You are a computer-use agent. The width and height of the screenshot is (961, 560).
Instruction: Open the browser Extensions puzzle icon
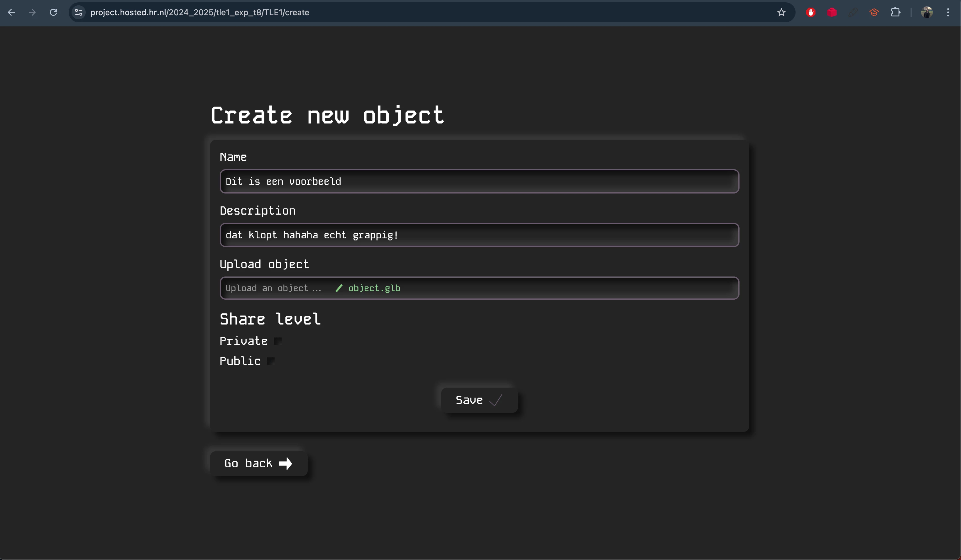coord(895,12)
